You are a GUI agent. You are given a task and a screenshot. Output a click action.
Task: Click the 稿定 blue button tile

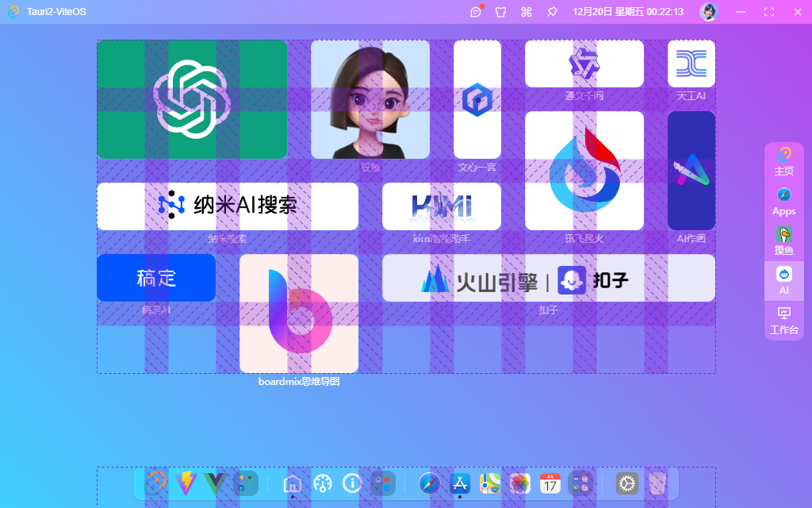click(156, 278)
